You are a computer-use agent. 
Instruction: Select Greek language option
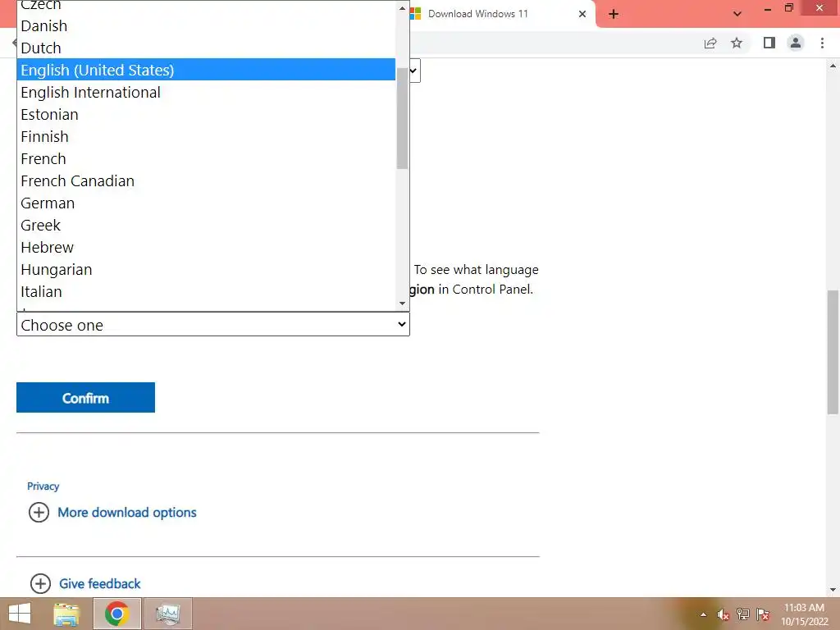(206, 225)
